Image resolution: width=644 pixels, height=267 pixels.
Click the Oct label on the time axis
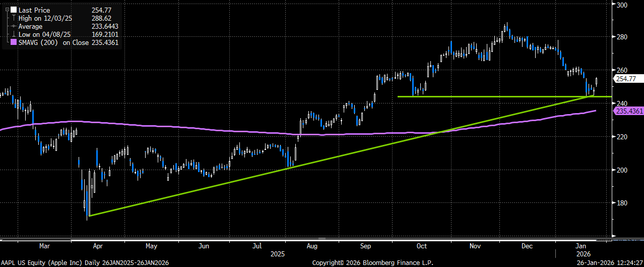(x=421, y=247)
